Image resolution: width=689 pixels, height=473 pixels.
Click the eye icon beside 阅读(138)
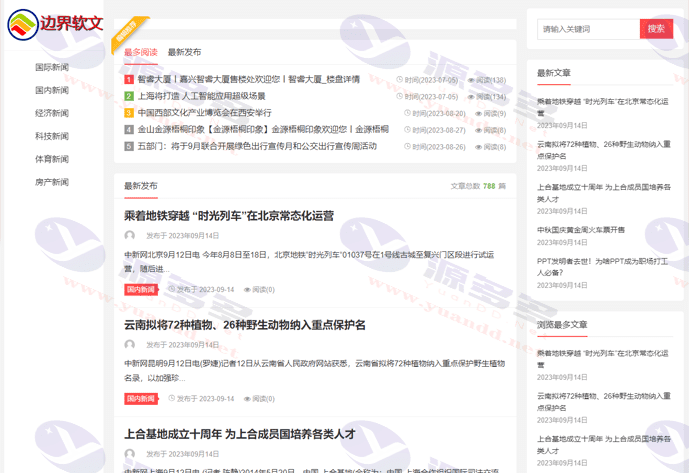471,80
